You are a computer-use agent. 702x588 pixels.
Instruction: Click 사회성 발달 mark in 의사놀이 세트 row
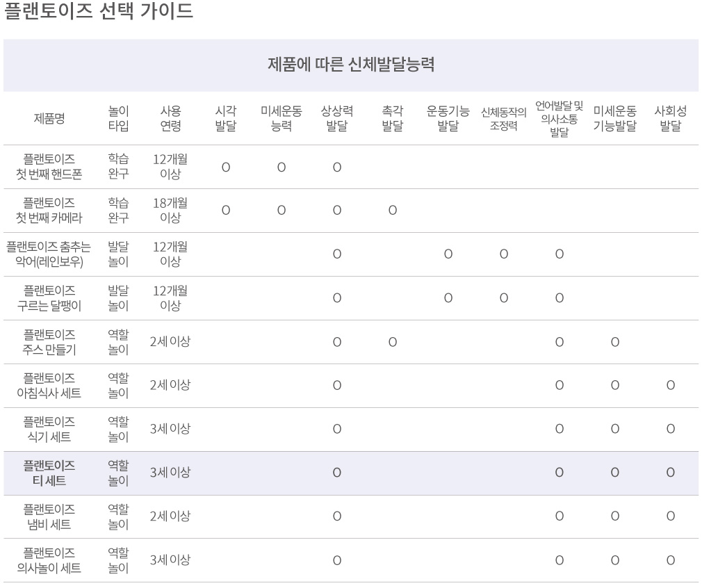click(x=670, y=561)
